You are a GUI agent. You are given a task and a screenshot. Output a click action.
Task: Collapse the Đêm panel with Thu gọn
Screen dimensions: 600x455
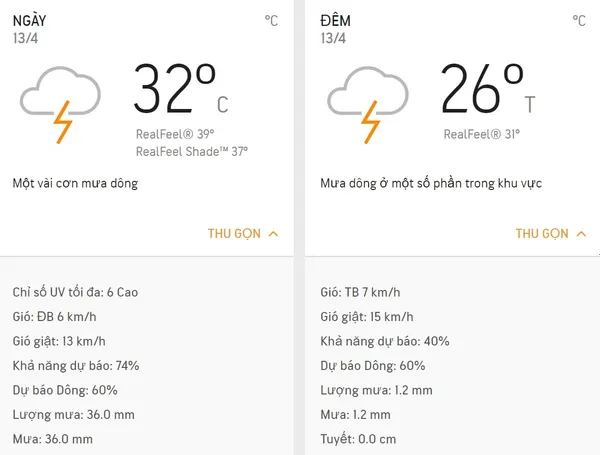point(542,234)
